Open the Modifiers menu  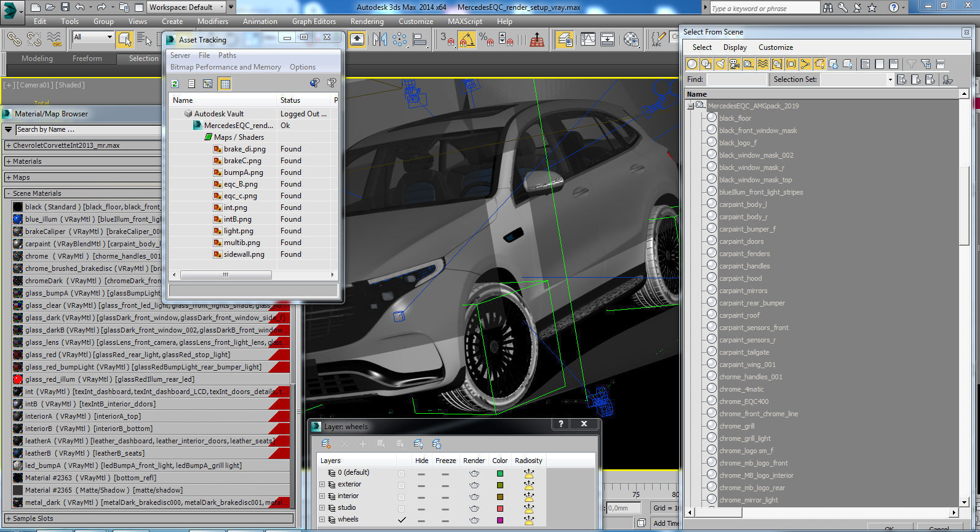213,21
